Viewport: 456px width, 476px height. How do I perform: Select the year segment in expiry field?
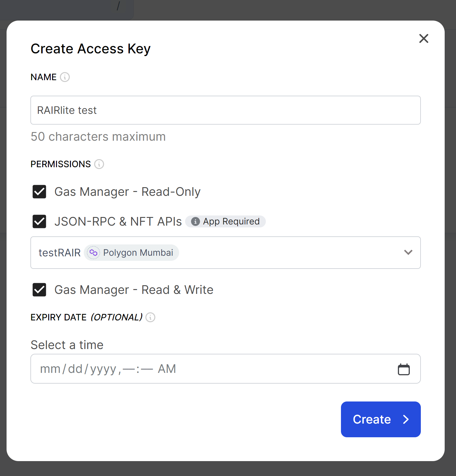(x=103, y=369)
